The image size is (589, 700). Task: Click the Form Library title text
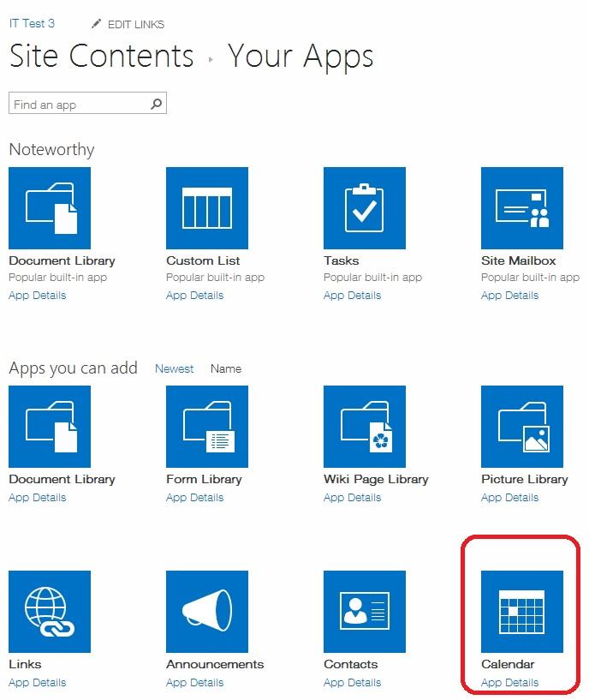pos(204,480)
